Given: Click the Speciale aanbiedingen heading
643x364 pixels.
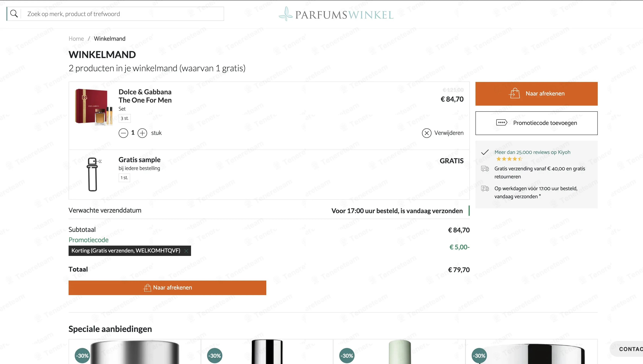Looking at the screenshot, I should pos(110,329).
